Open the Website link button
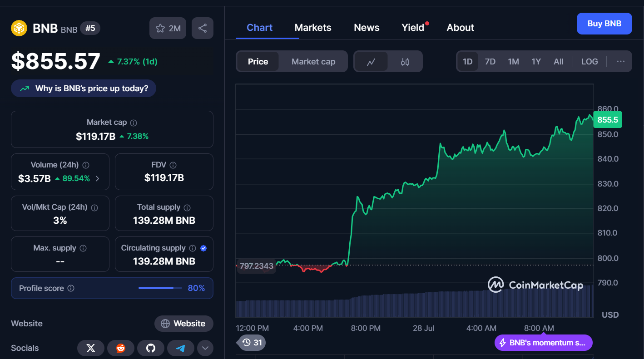This screenshot has width=644, height=359. [183, 324]
